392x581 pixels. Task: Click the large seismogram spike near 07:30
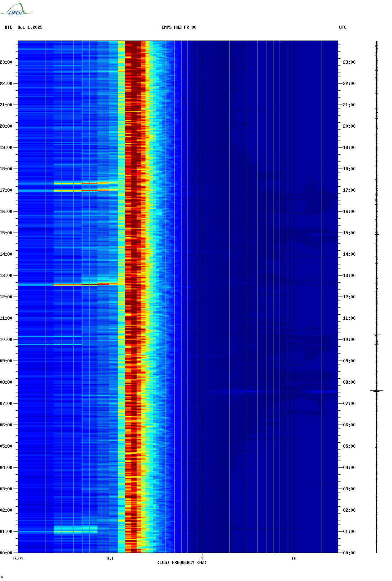tap(377, 391)
